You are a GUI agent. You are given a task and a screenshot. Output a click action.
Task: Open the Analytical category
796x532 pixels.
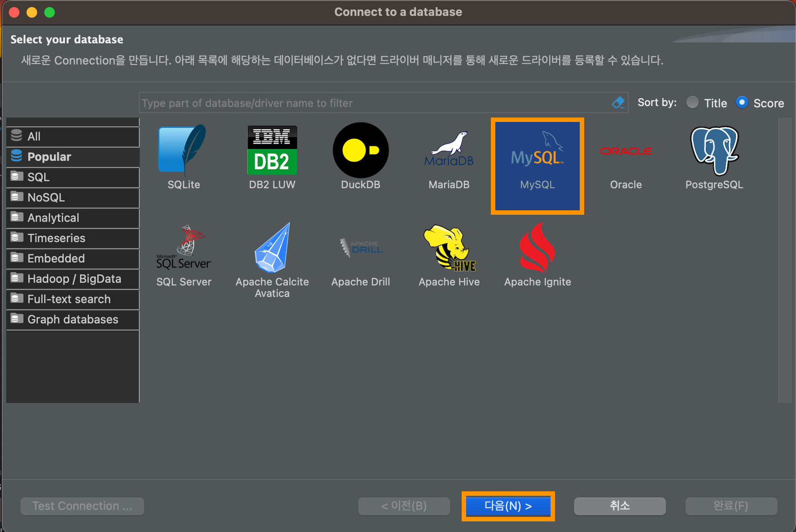click(x=73, y=218)
